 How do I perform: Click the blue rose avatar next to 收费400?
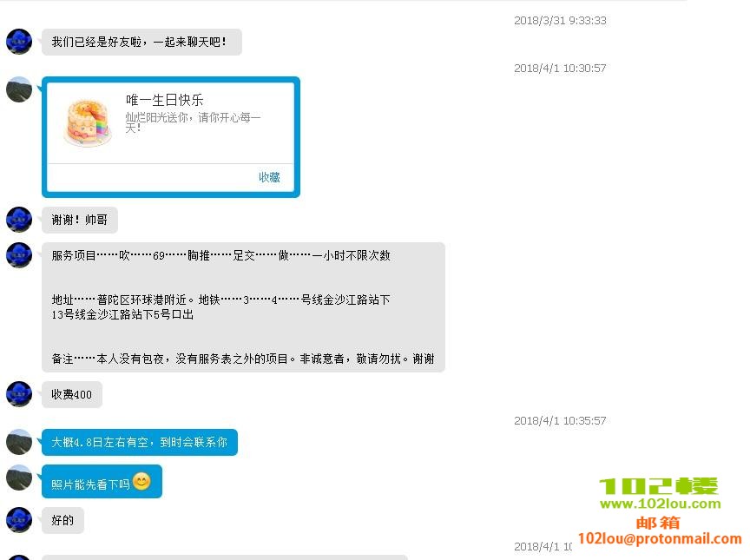[x=19, y=394]
